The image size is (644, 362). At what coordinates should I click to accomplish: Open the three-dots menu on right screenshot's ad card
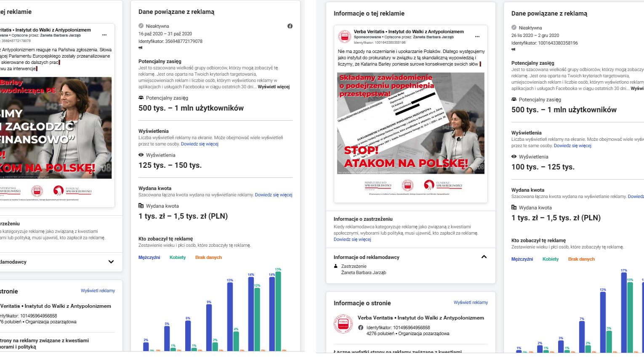(x=477, y=37)
